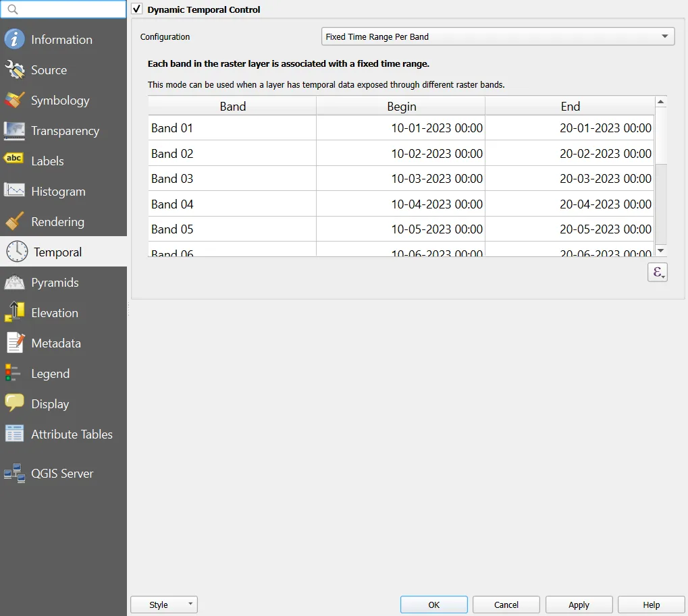
Task: Open the Information tab
Action: [x=63, y=39]
